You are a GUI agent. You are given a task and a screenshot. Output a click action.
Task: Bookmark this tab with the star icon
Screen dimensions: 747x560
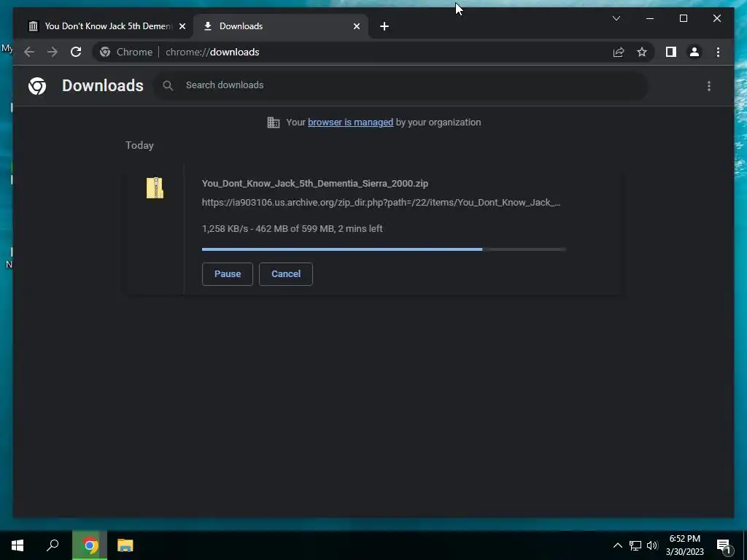[642, 52]
